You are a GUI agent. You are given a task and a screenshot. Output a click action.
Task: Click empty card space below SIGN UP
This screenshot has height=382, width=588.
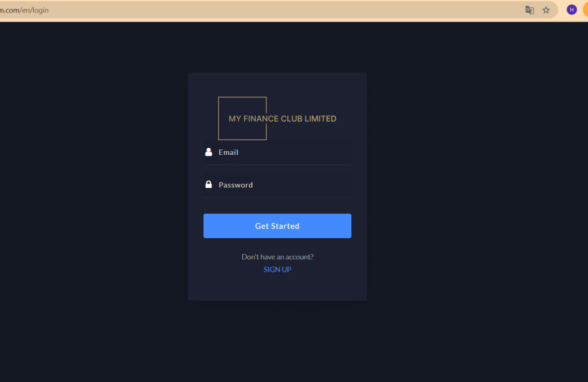coord(277,287)
